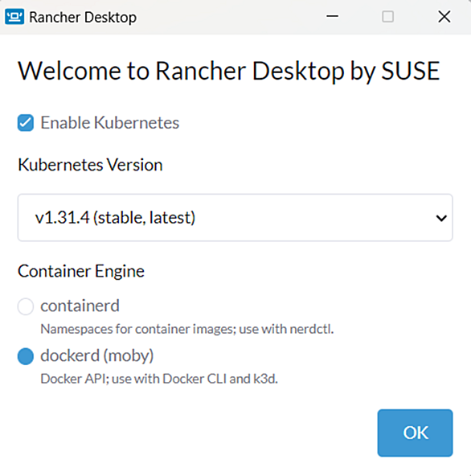Click the v1.31.4 (stable, latest) text
The width and height of the screenshot is (471, 476).
[x=115, y=218]
